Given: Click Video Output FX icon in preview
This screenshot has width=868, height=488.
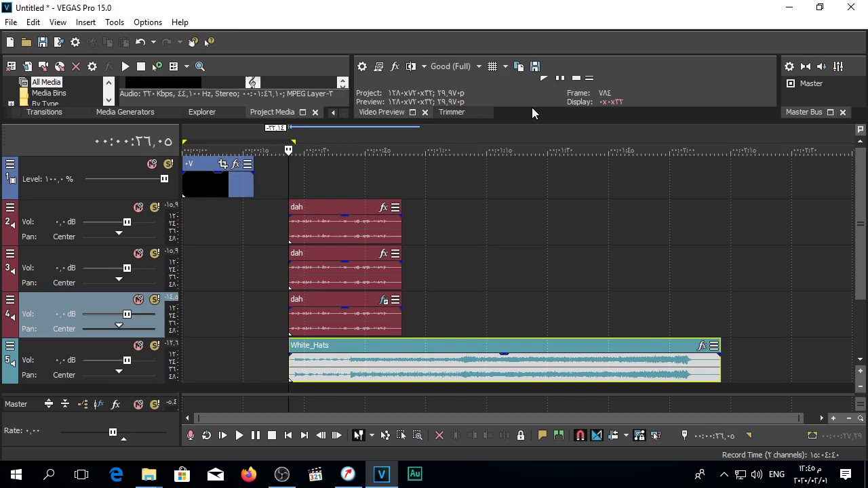Looking at the screenshot, I should click(x=395, y=66).
